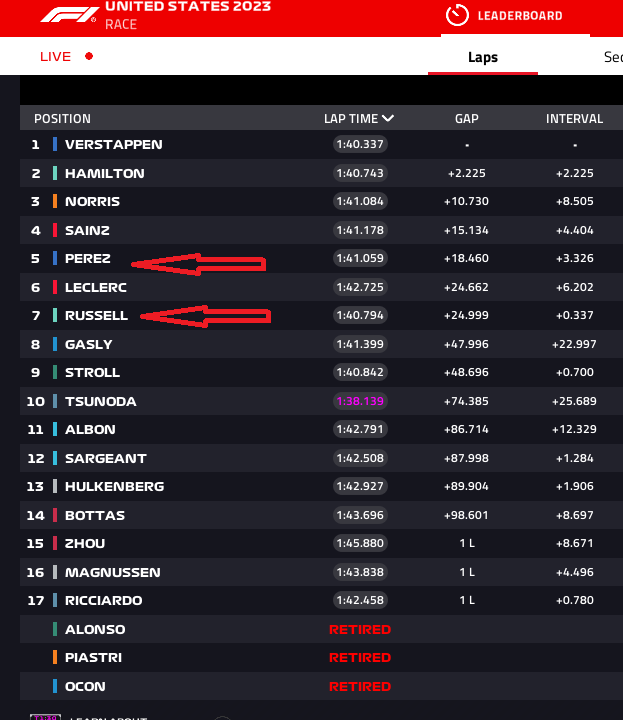Screen dimensions: 623x720
Task: Click Tsunoda's purple 1:38.139 lap time
Action: 360,401
